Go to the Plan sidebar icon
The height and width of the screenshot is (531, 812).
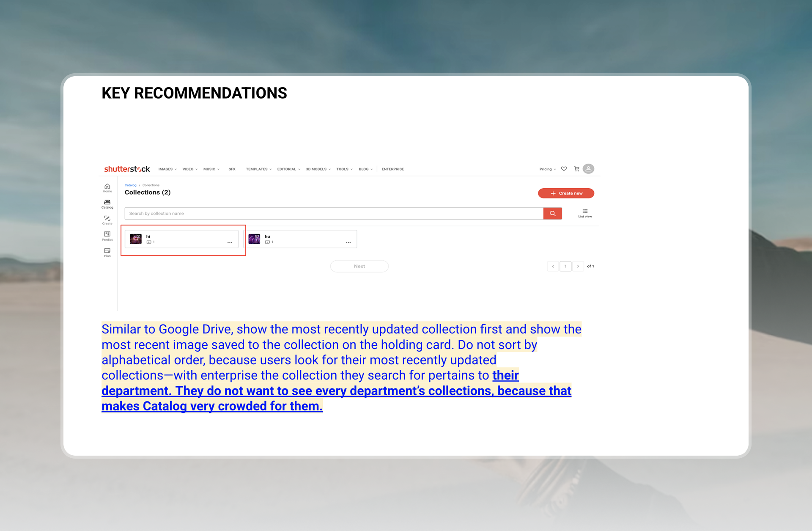(x=107, y=252)
